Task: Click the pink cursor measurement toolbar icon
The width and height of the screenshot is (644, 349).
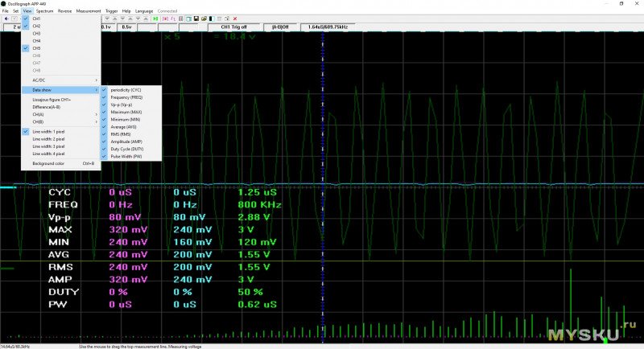Action: tap(165, 18)
